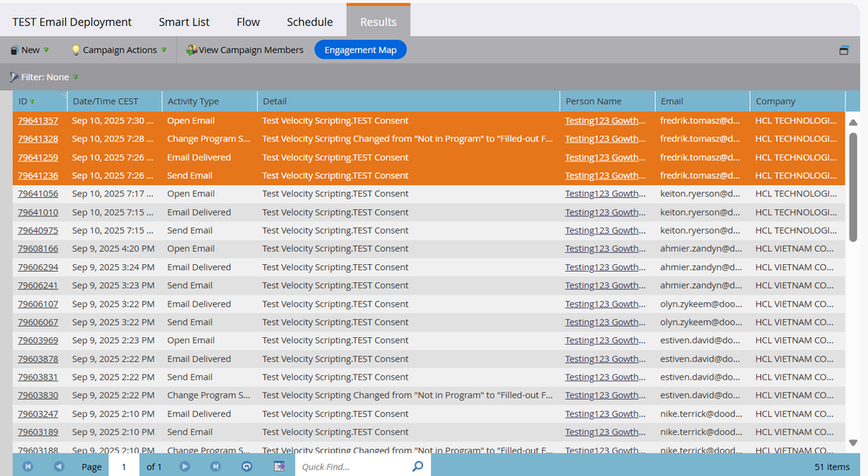Open activity ID 79603189

tap(37, 432)
